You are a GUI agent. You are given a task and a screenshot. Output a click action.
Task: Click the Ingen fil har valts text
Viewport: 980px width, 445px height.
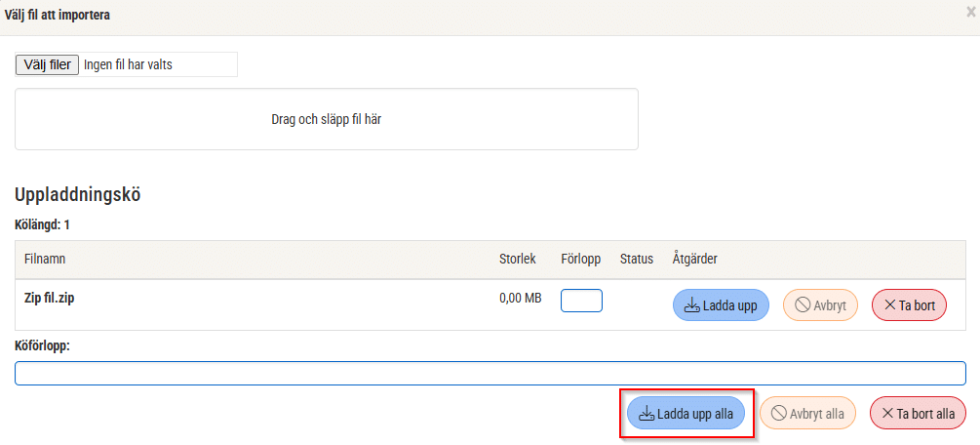click(128, 64)
